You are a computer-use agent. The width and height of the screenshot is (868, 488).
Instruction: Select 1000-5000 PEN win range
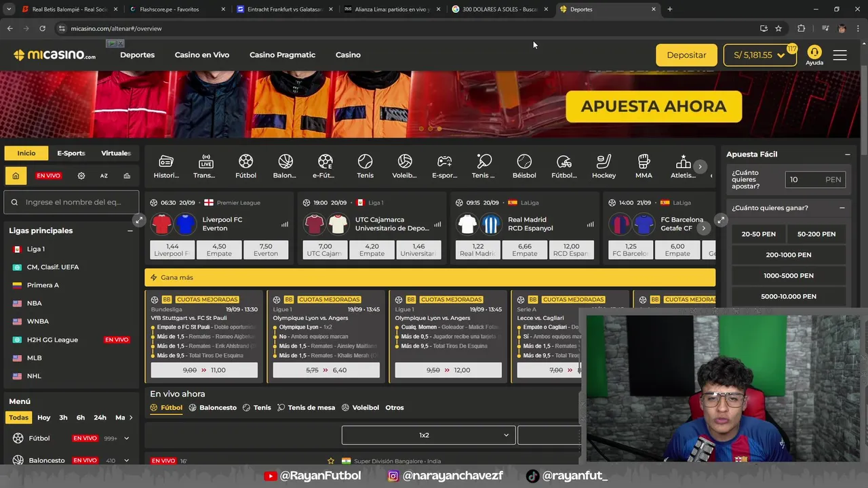[x=789, y=276]
